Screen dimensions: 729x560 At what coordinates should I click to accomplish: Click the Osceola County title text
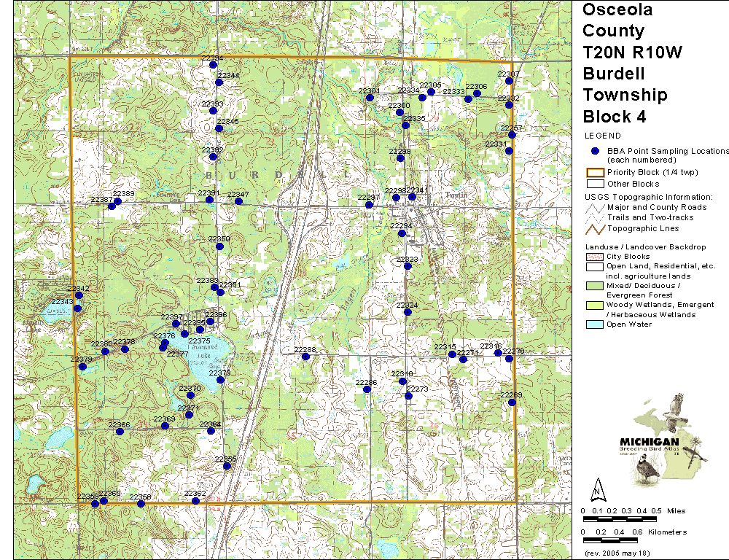(607, 20)
